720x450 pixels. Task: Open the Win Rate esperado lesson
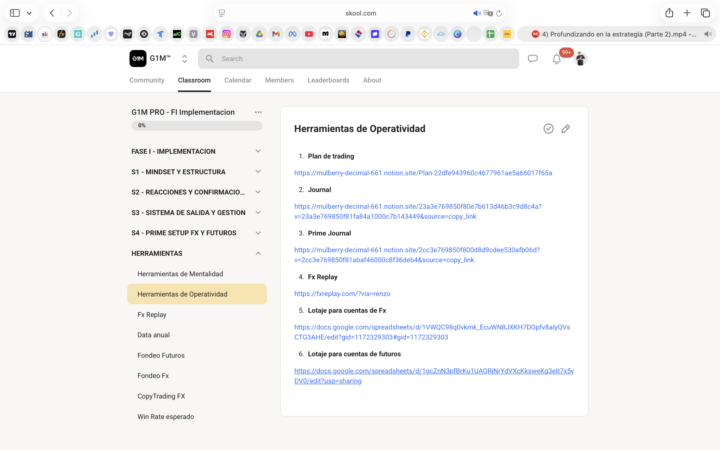click(x=197, y=416)
